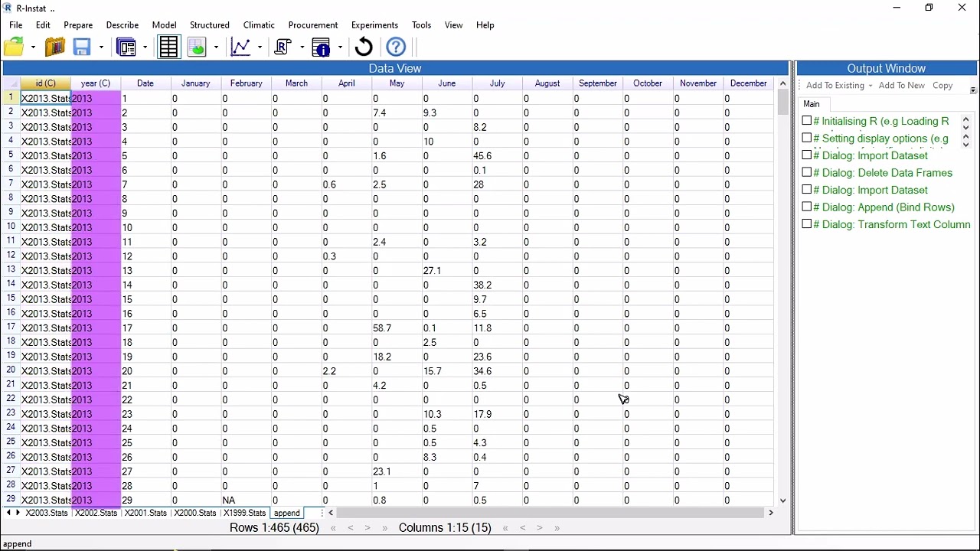This screenshot has width=980, height=551.
Task: Select the NA cell in February
Action: tap(246, 500)
